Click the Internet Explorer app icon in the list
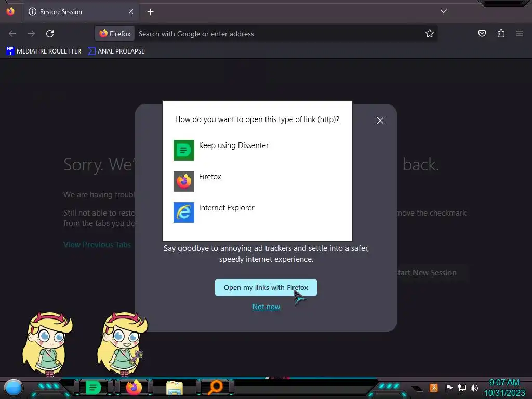532x399 pixels. (x=184, y=212)
